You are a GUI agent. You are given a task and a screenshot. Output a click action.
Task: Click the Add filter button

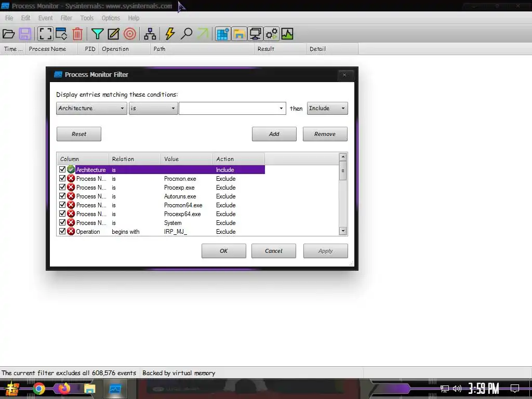(x=274, y=134)
